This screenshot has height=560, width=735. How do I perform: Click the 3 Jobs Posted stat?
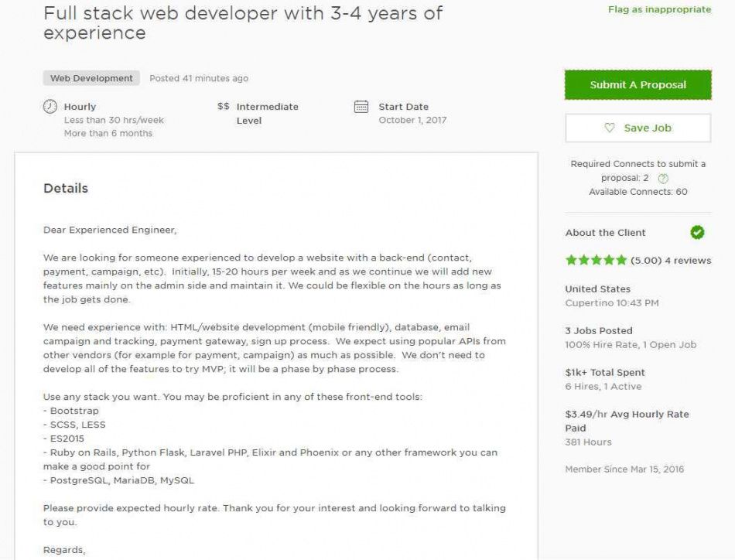pyautogui.click(x=599, y=331)
